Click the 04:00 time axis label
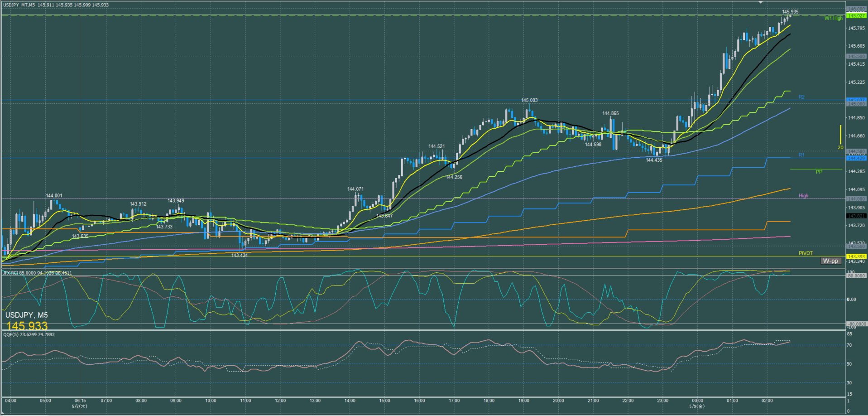Viewport: 868px width, 416px height. [11, 401]
